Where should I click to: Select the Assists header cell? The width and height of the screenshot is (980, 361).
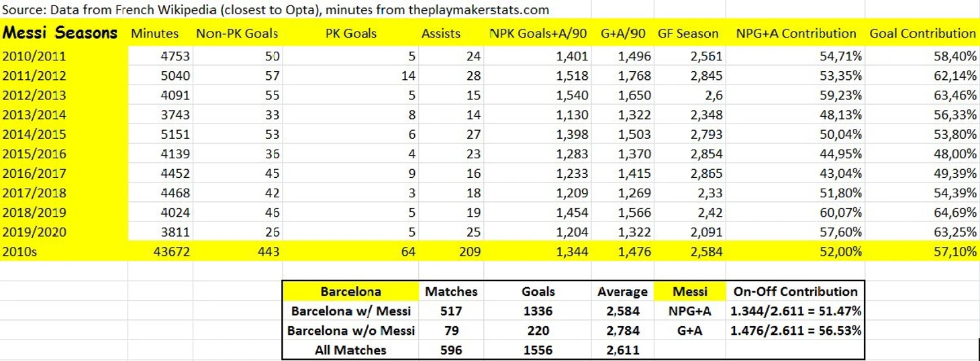[440, 34]
